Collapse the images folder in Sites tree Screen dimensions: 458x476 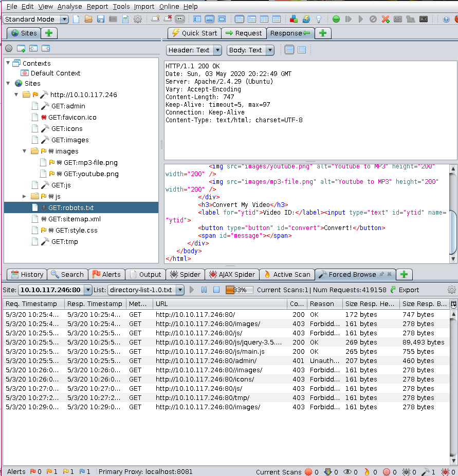tap(25, 151)
